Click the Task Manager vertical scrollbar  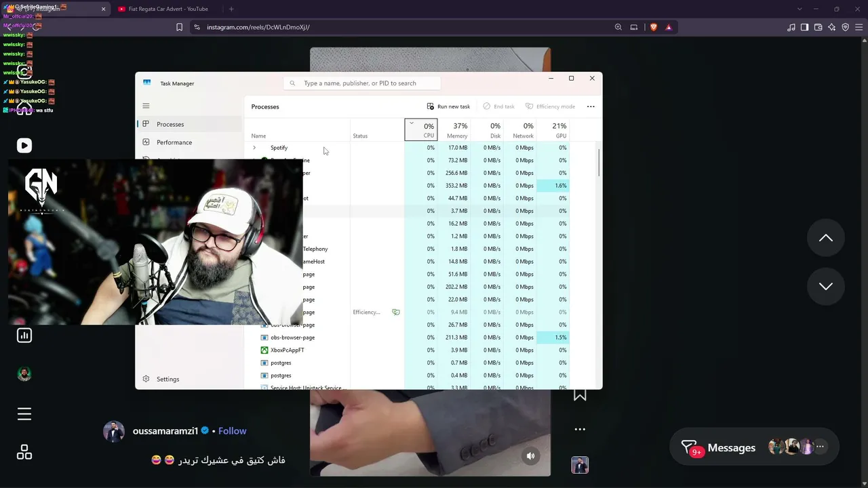coord(599,163)
